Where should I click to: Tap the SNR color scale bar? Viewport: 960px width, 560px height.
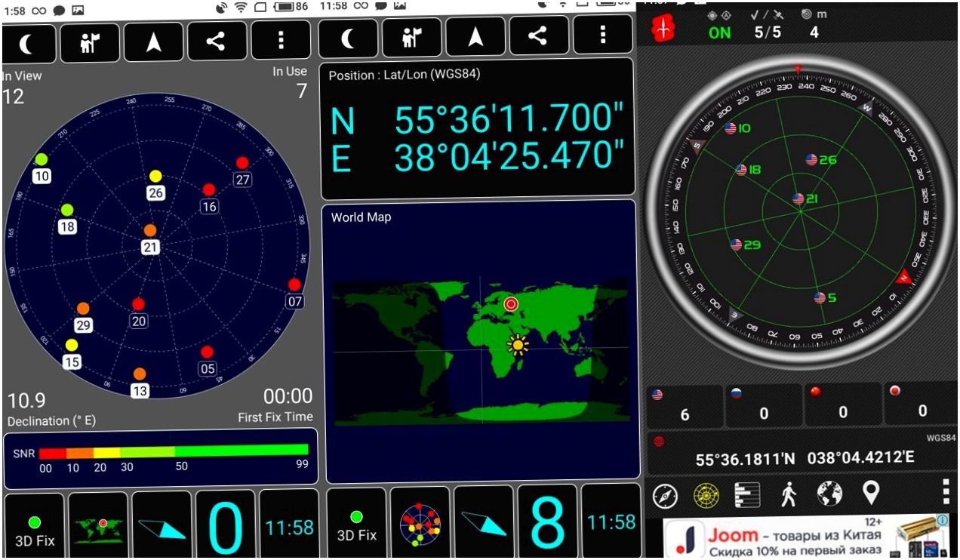coord(174,451)
